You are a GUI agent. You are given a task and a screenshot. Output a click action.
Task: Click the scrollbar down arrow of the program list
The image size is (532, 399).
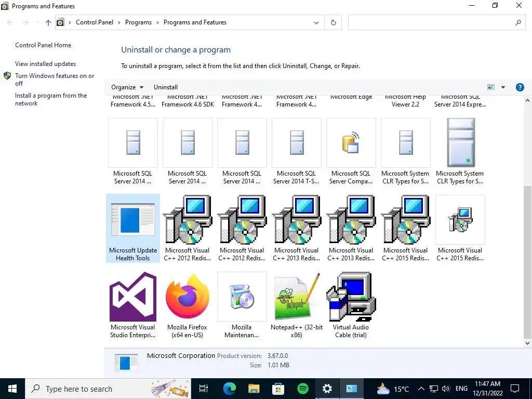point(527,343)
